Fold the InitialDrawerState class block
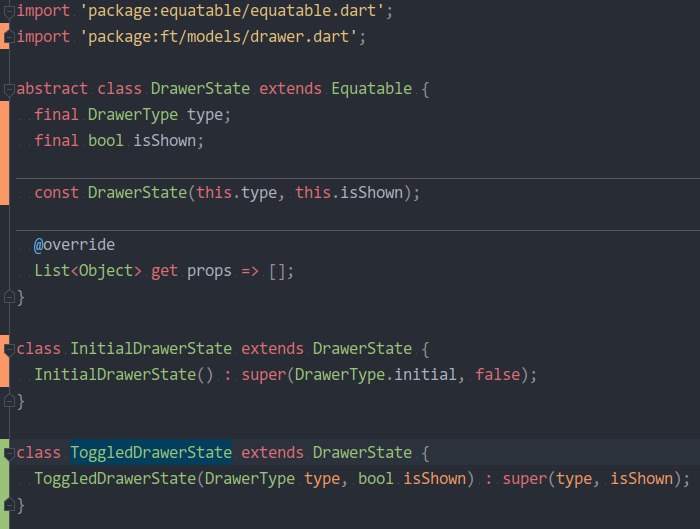Viewport: 700px width, 529px height. 9,349
